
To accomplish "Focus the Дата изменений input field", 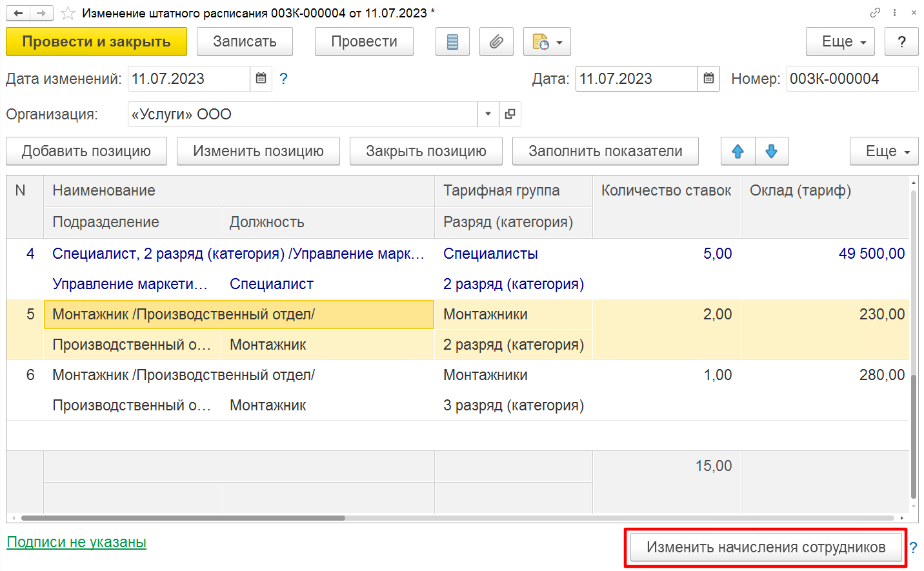I will tap(189, 79).
